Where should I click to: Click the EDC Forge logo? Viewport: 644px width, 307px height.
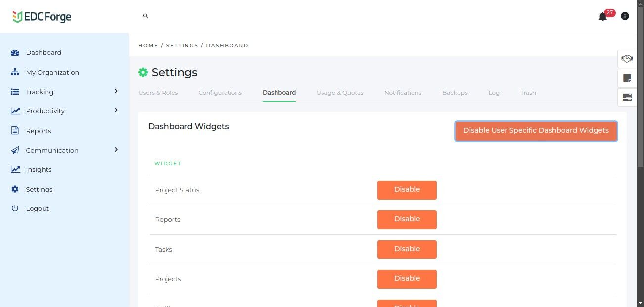(42, 17)
